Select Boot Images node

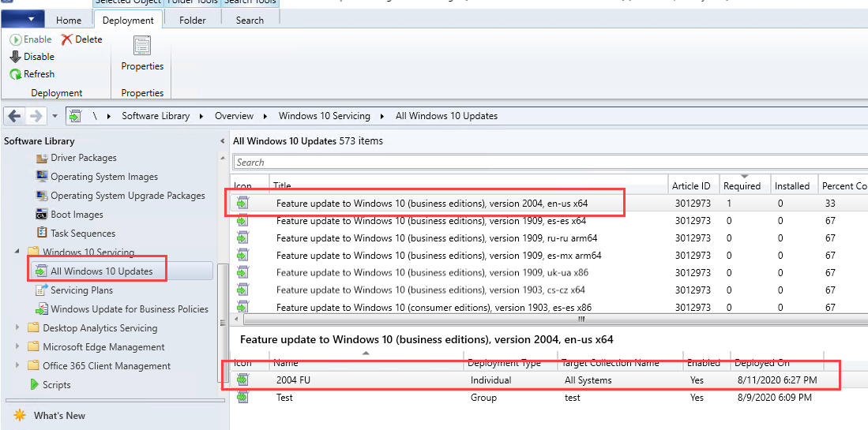(x=70, y=214)
